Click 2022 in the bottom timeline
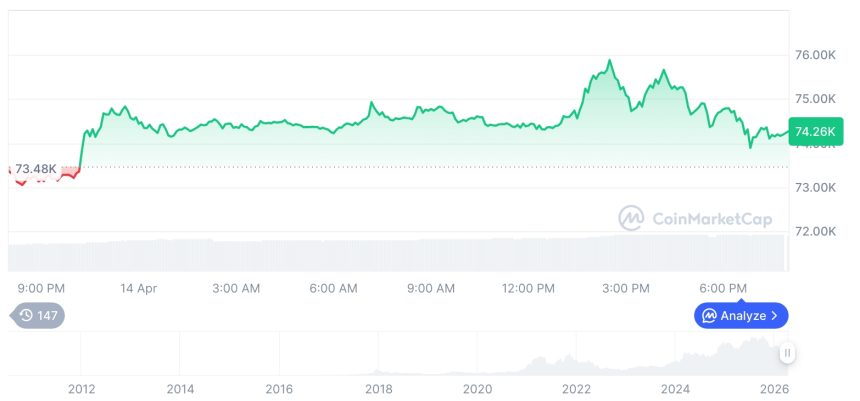 point(576,389)
